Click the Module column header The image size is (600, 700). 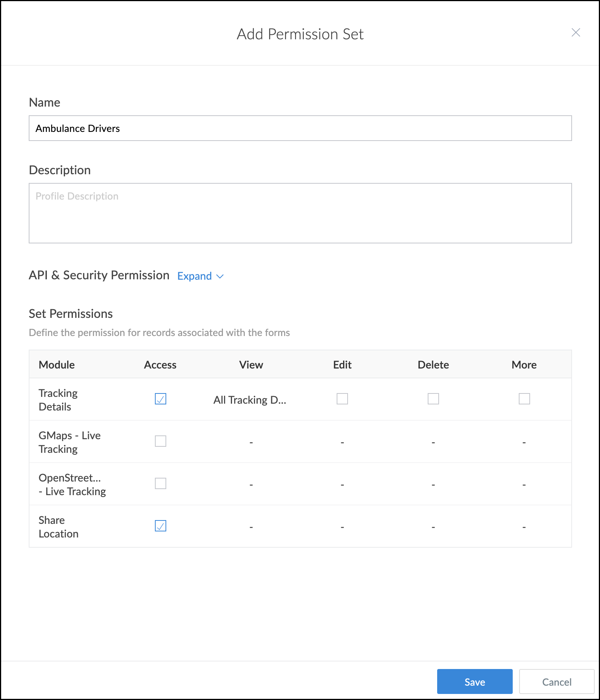(x=57, y=365)
